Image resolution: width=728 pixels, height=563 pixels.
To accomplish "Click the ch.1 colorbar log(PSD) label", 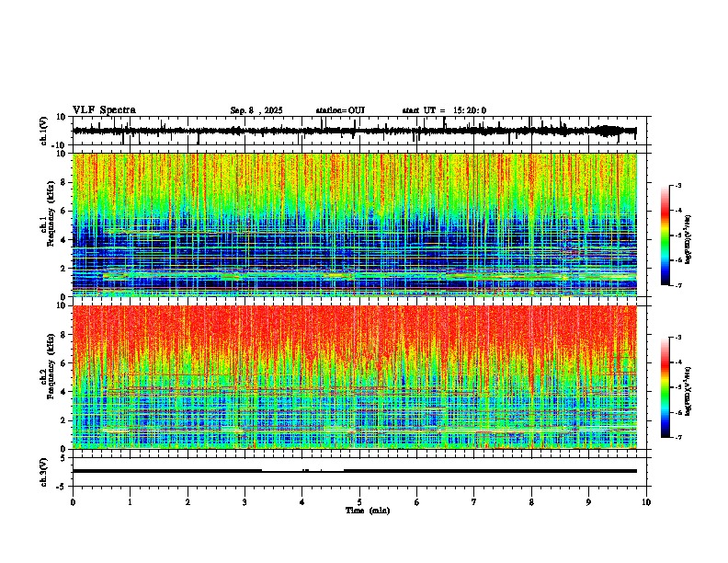I will pyautogui.click(x=688, y=239).
